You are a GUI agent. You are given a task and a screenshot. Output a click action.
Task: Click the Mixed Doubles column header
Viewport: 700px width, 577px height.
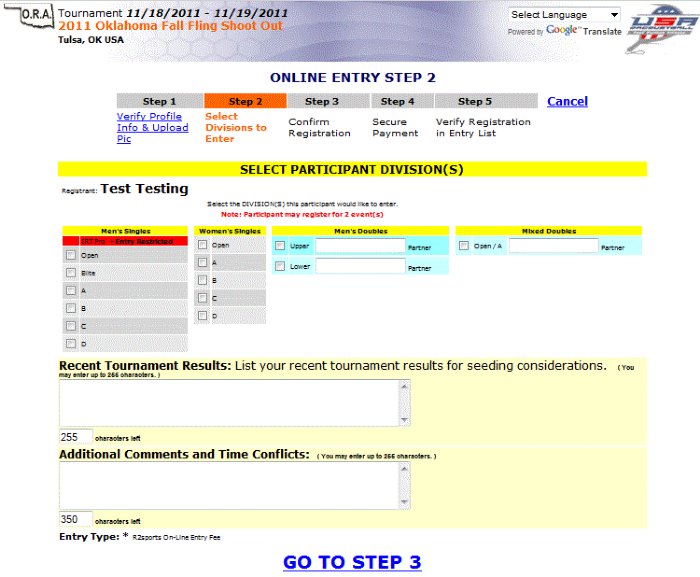coord(549,231)
